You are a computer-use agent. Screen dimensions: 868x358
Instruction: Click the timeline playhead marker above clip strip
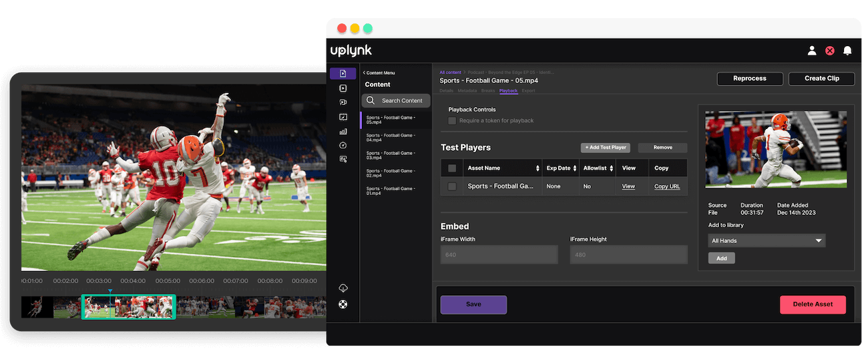click(110, 291)
